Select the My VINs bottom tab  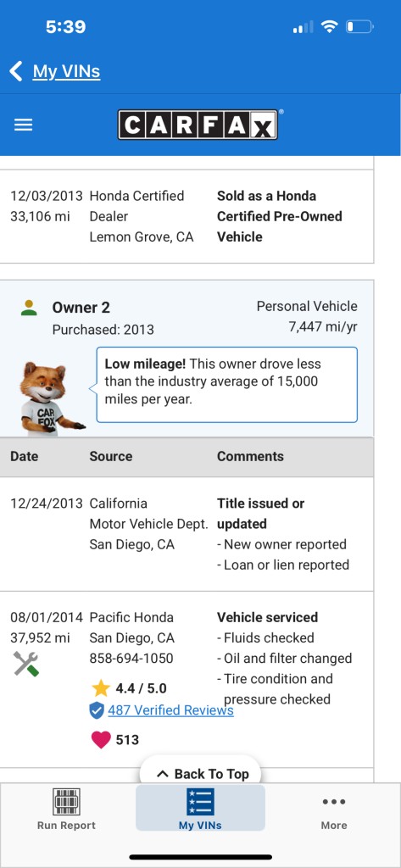coord(200,808)
